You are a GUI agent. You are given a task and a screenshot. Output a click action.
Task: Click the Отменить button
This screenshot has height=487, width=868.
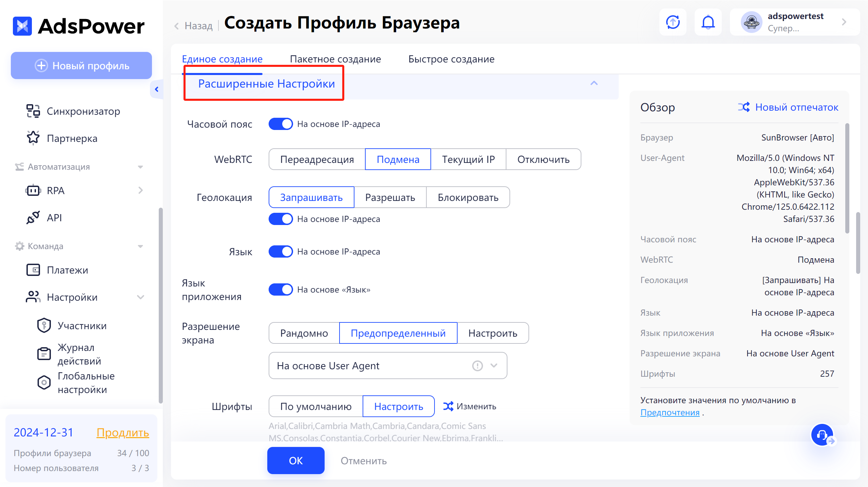pyautogui.click(x=364, y=461)
